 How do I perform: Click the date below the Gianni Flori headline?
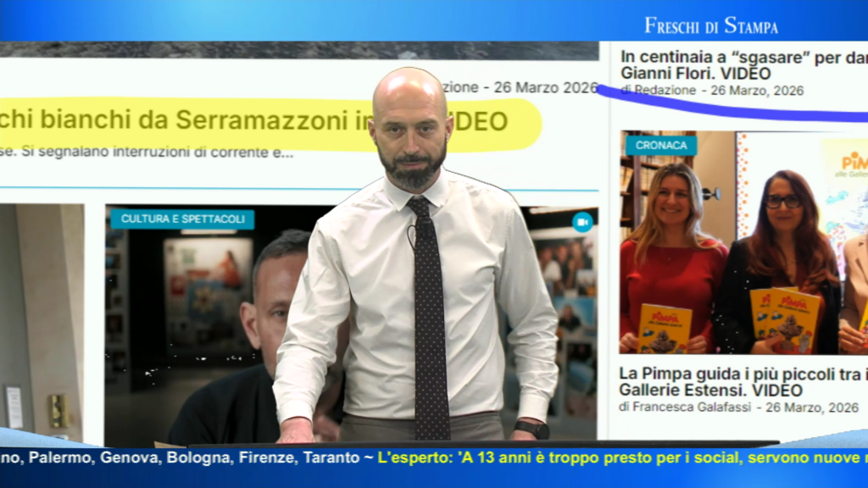tap(757, 90)
